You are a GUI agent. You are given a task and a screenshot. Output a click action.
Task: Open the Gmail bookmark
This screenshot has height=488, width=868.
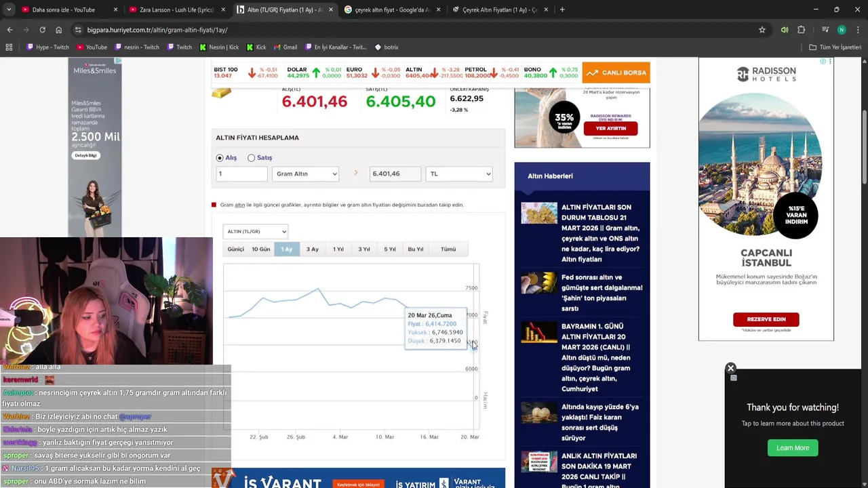(285, 47)
